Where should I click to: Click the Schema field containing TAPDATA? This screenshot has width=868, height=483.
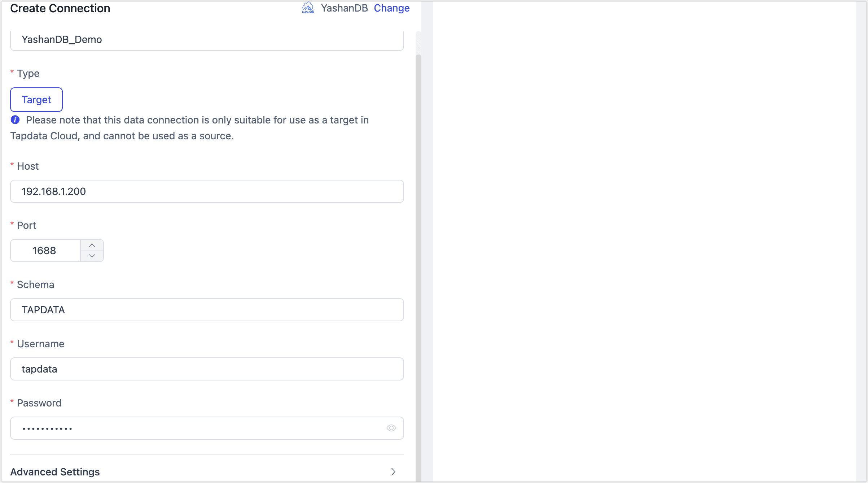click(x=207, y=310)
